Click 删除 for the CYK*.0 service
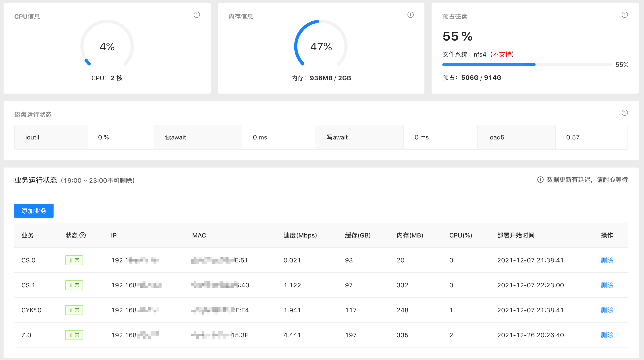 coord(607,310)
